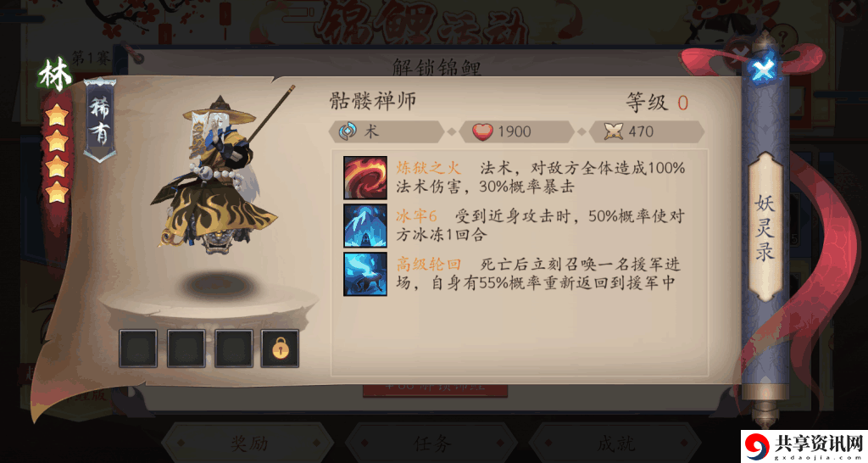The height and width of the screenshot is (463, 868).
Task: Select the second empty equipment slot
Action: click(x=186, y=349)
